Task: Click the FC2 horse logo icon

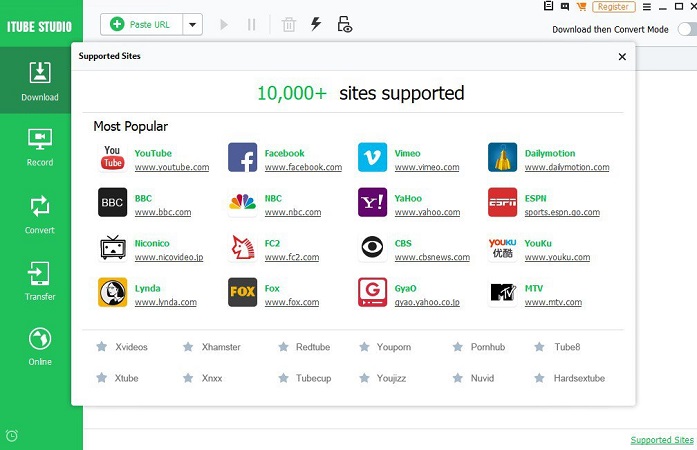Action: 242,247
